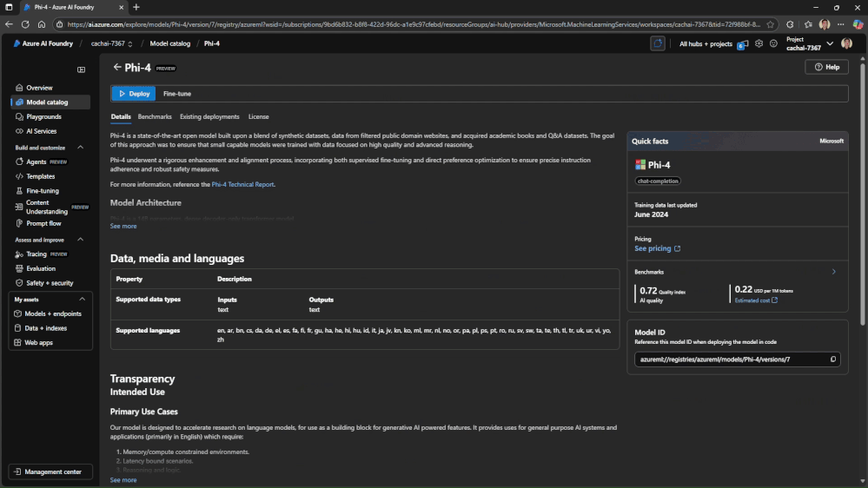Viewport: 868px width, 488px height.
Task: Open the announcements megaphone icon
Action: coord(742,43)
